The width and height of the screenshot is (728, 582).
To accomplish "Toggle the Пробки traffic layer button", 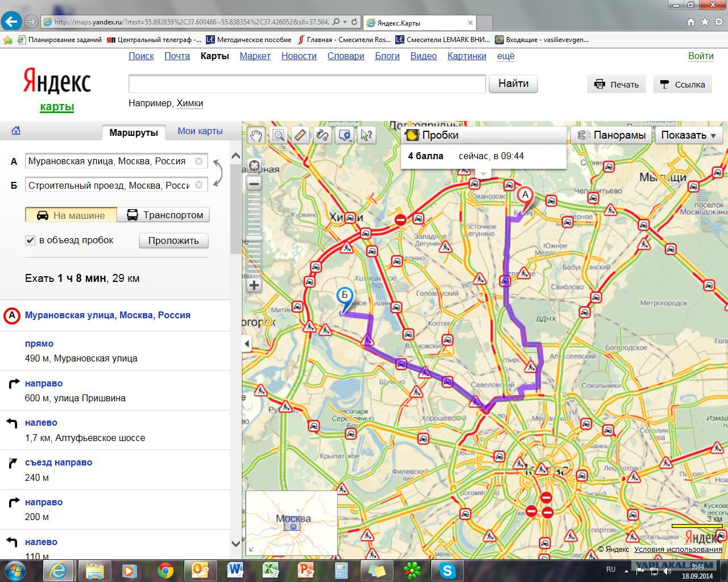I will tap(484, 135).
